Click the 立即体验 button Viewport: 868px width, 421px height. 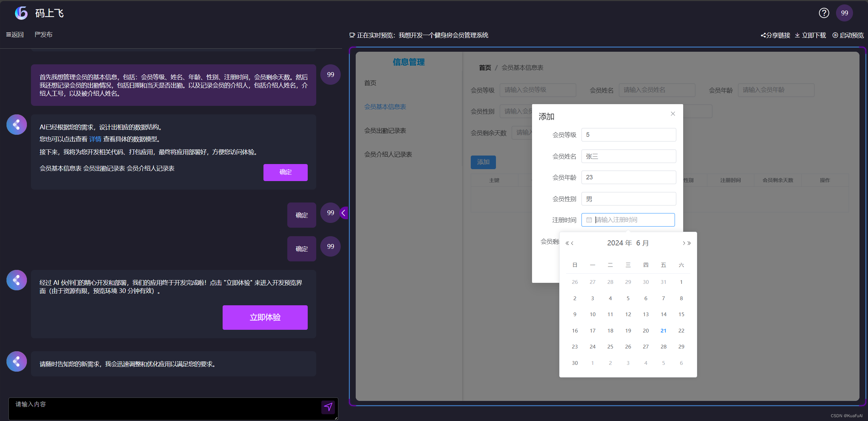coord(265,317)
